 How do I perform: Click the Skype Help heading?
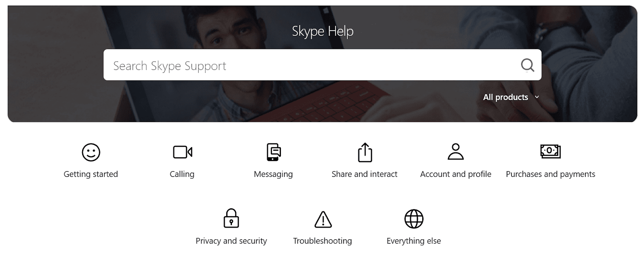[322, 31]
